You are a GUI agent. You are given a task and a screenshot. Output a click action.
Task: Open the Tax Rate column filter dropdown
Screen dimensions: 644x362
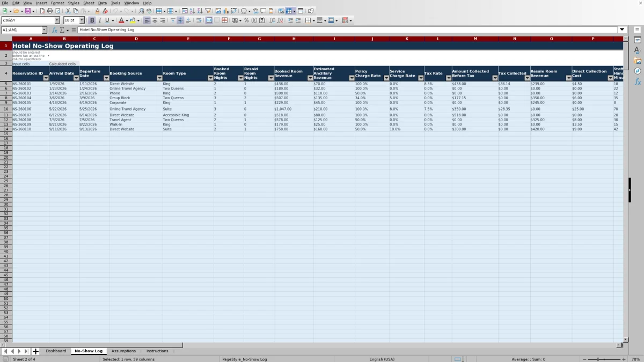pos(448,78)
